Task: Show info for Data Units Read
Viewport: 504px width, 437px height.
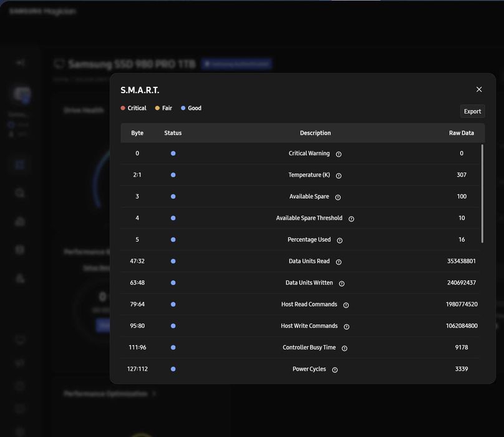Action: click(x=339, y=262)
